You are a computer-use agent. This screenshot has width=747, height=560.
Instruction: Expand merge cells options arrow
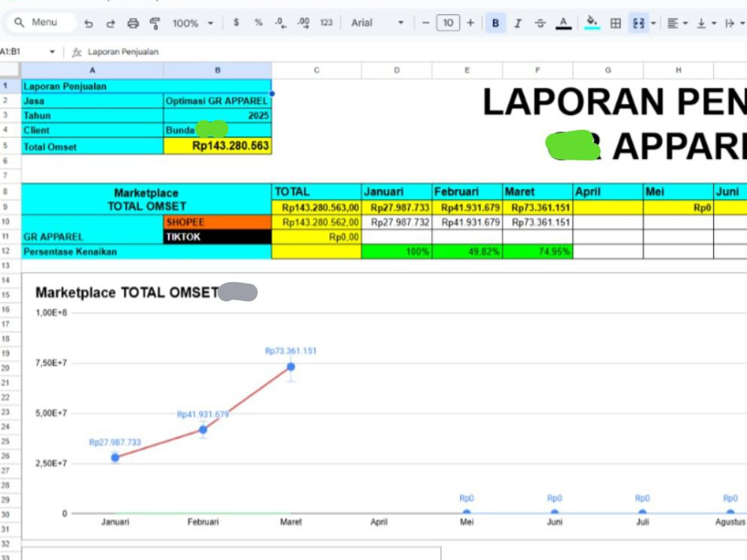pyautogui.click(x=654, y=23)
